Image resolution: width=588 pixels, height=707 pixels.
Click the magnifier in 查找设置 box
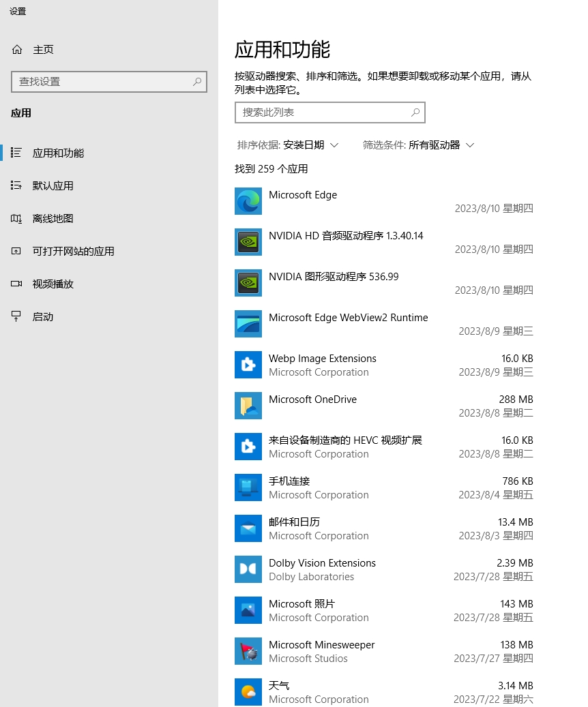tap(197, 82)
